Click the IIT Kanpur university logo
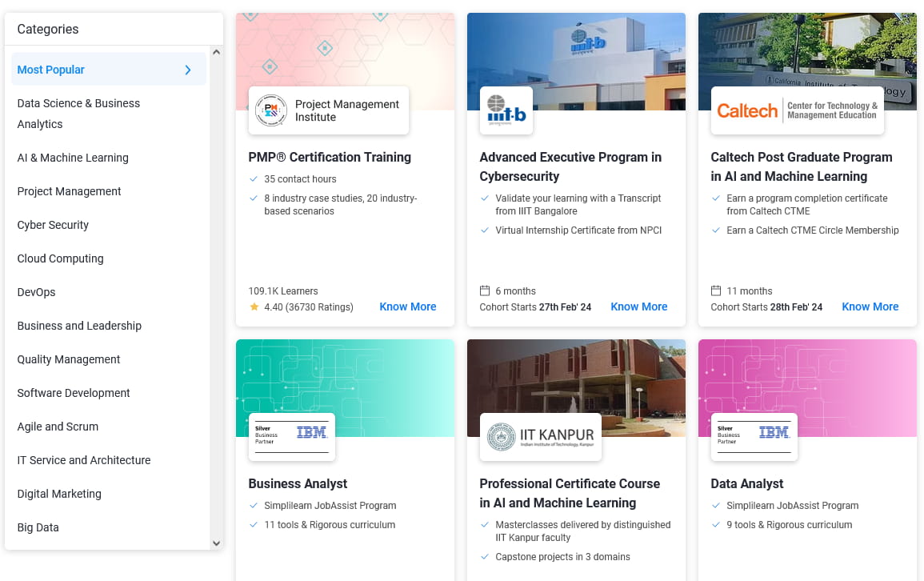 click(x=540, y=437)
